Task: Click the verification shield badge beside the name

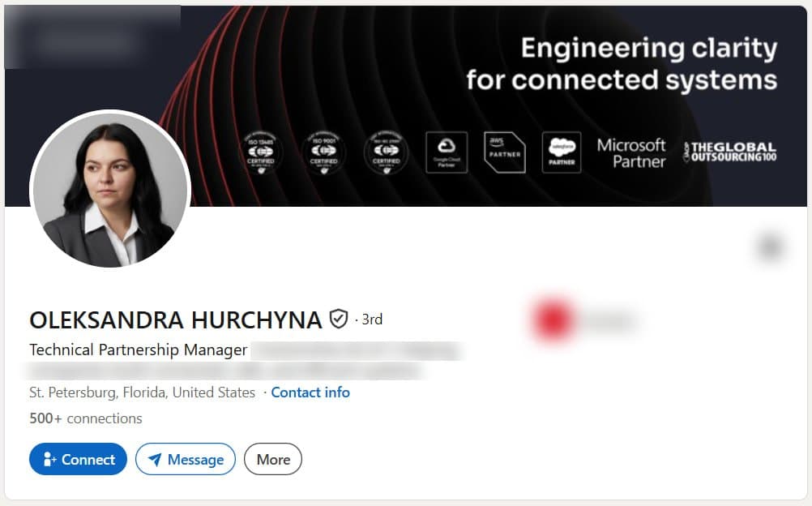Action: pos(339,319)
